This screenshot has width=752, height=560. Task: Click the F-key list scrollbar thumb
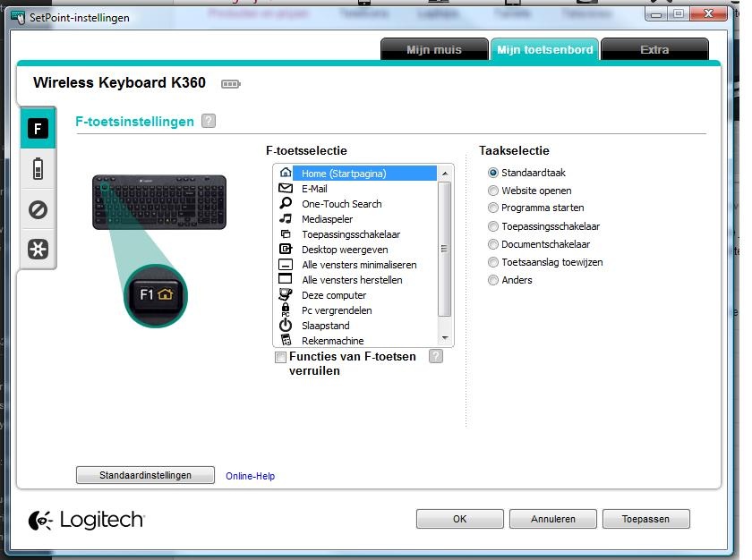pyautogui.click(x=445, y=249)
